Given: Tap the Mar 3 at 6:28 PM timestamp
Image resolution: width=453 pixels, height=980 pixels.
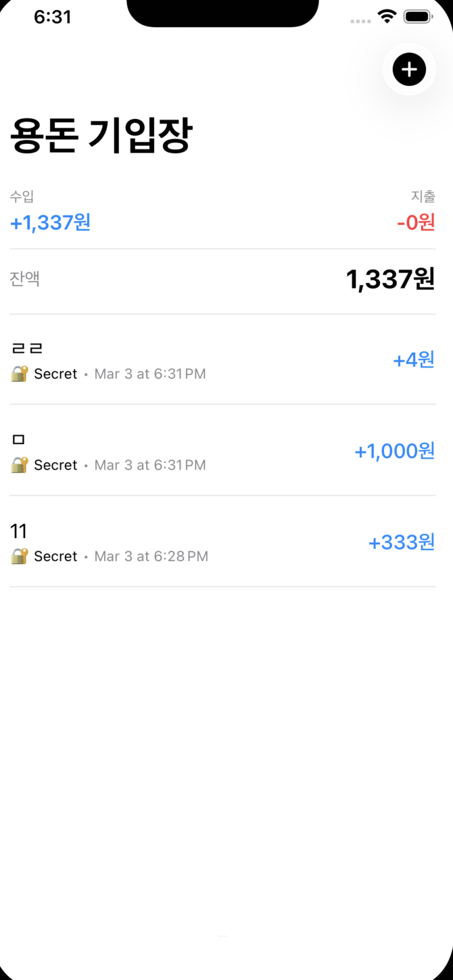Looking at the screenshot, I should tap(151, 557).
